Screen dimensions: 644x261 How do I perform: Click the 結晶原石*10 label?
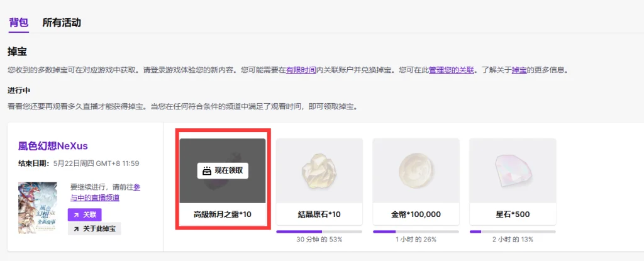[319, 214]
